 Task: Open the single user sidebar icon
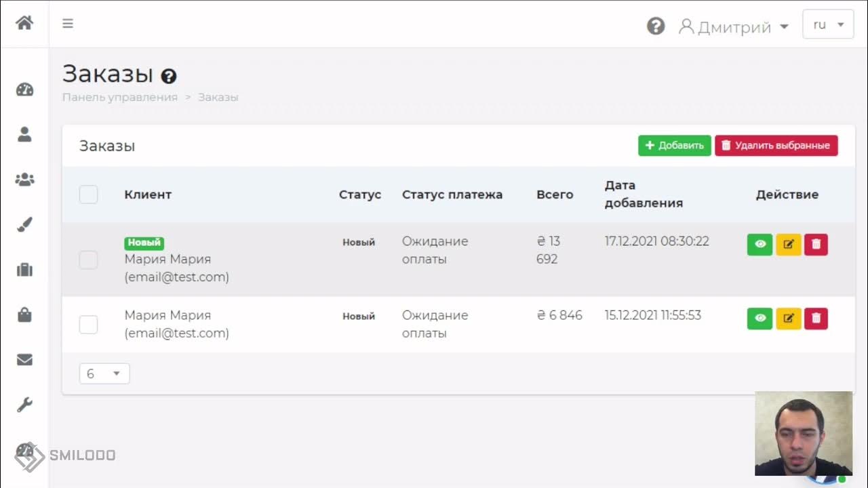24,134
